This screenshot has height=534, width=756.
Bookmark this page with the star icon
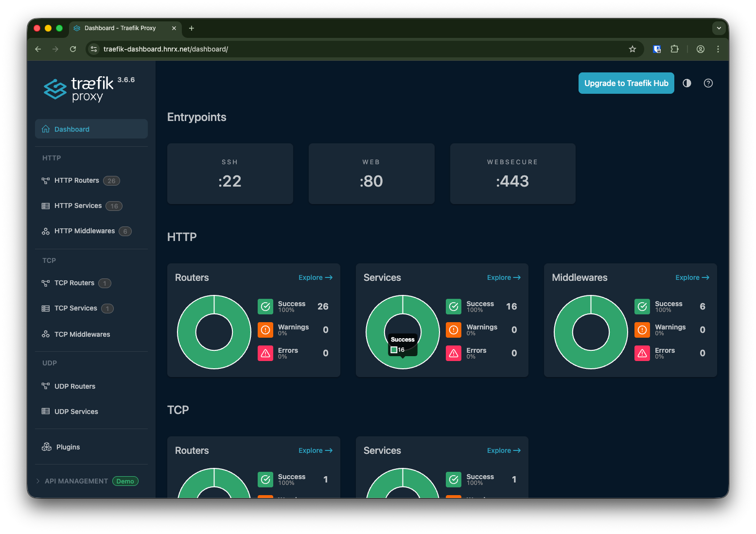[632, 49]
